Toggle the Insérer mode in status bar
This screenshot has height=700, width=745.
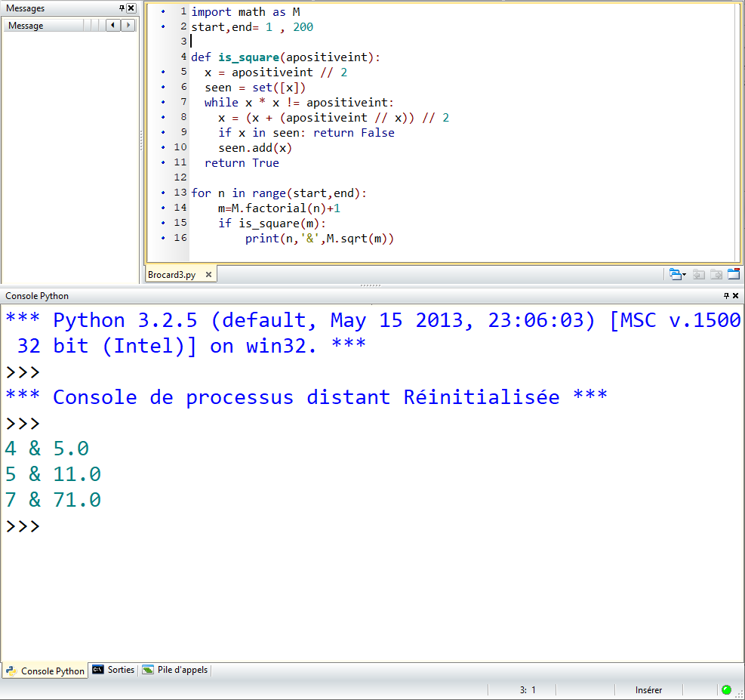pos(648,689)
